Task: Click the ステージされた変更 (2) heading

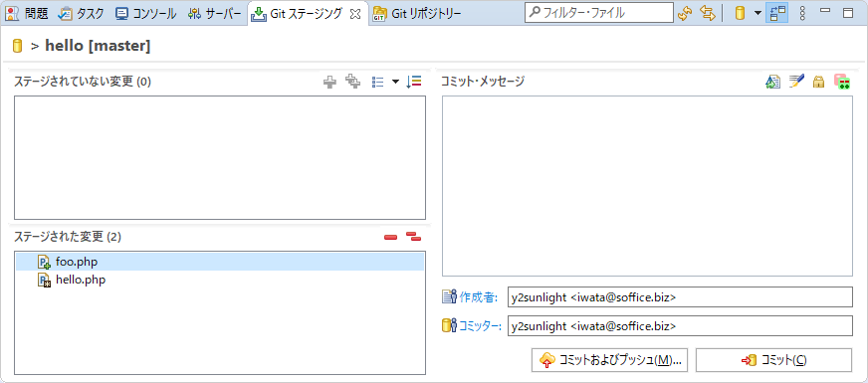Action: [x=68, y=237]
